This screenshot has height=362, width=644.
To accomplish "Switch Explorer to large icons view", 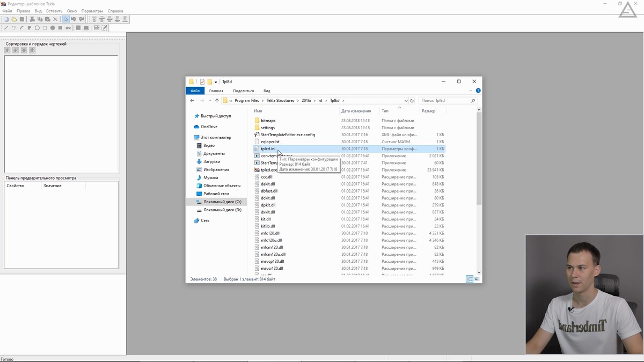I will (x=477, y=279).
